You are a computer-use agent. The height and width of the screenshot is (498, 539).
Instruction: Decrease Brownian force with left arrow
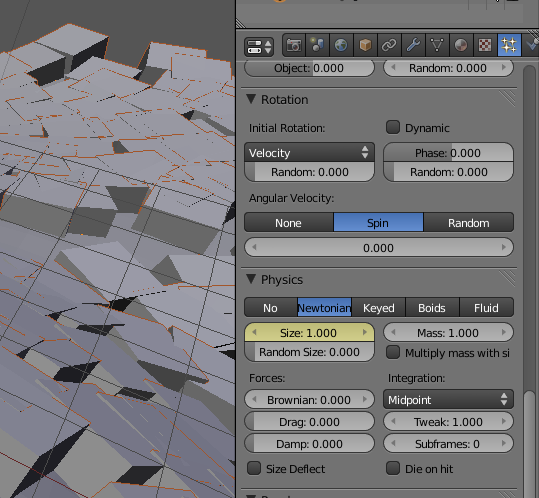click(x=254, y=399)
